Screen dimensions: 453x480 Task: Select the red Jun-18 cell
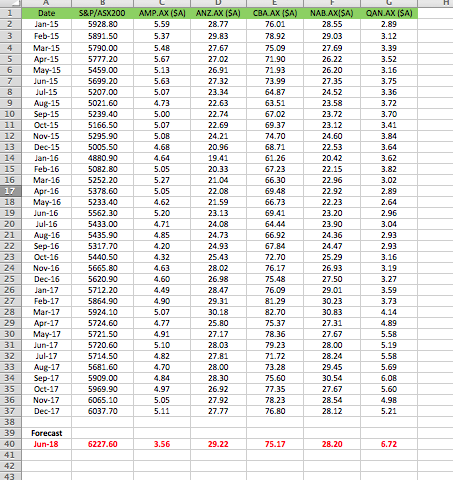46,444
